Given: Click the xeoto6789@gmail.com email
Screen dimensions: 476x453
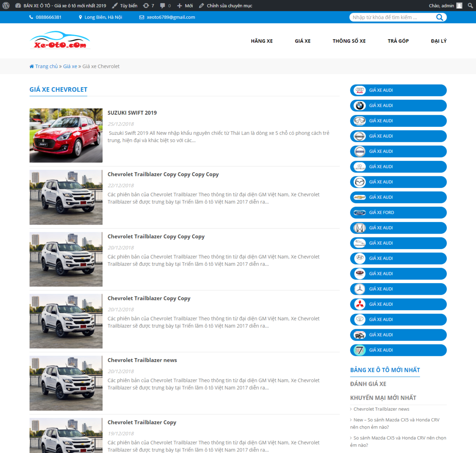Looking at the screenshot, I should point(171,17).
